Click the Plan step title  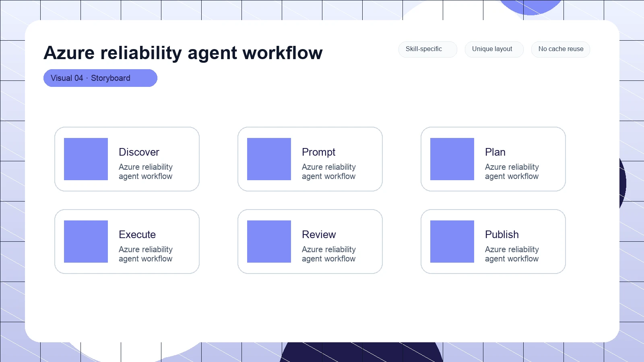point(495,152)
